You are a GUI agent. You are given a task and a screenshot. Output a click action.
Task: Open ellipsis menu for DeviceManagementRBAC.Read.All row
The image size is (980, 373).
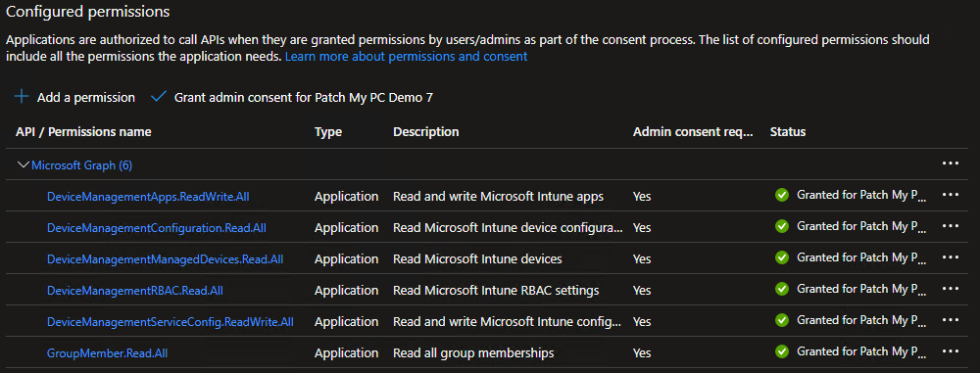click(950, 289)
